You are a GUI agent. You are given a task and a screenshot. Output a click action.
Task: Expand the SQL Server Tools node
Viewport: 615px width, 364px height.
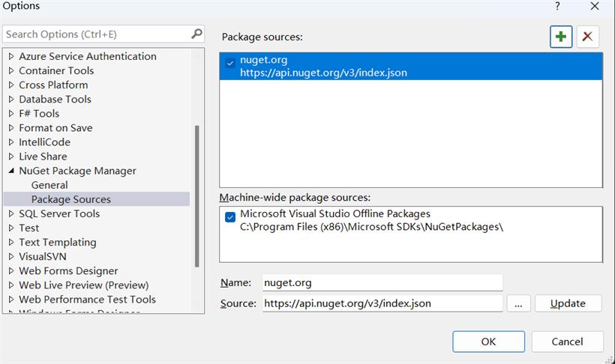coord(11,214)
